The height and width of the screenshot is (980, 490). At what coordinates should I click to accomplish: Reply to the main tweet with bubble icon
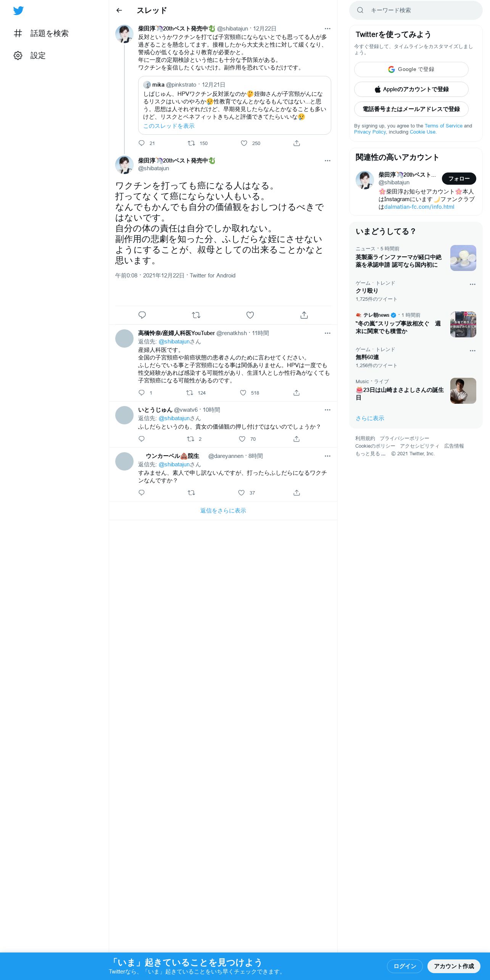(x=142, y=315)
